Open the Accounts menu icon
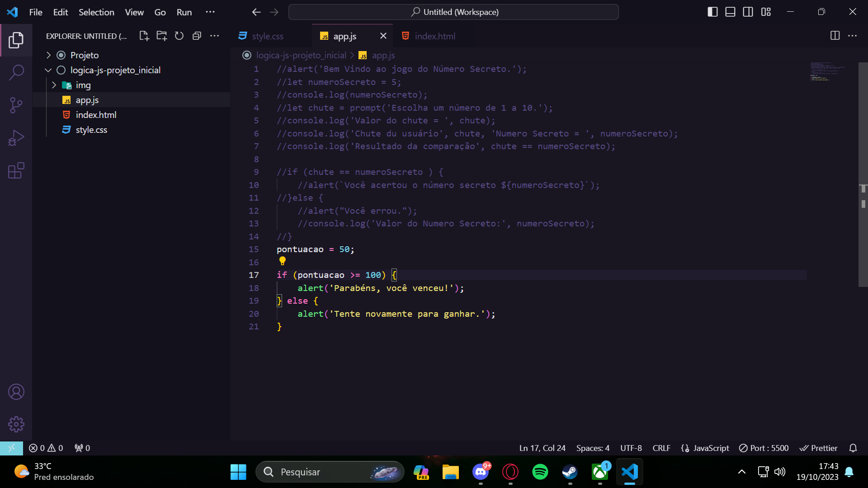The height and width of the screenshot is (488, 868). [x=16, y=392]
